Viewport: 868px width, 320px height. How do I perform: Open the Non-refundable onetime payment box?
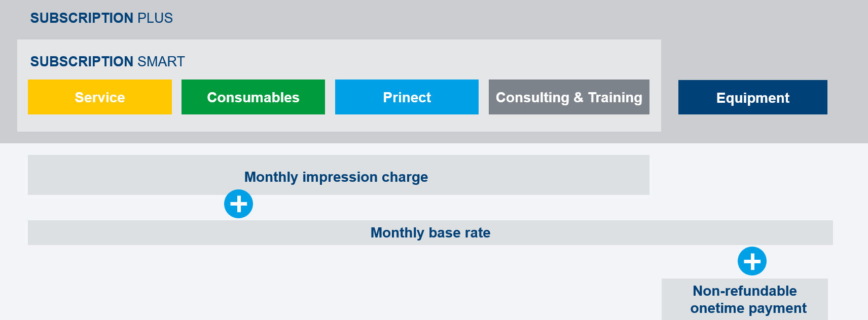pos(745,299)
